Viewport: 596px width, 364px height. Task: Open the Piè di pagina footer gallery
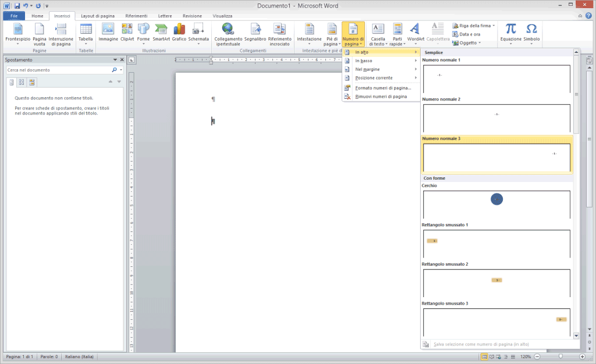coord(332,34)
